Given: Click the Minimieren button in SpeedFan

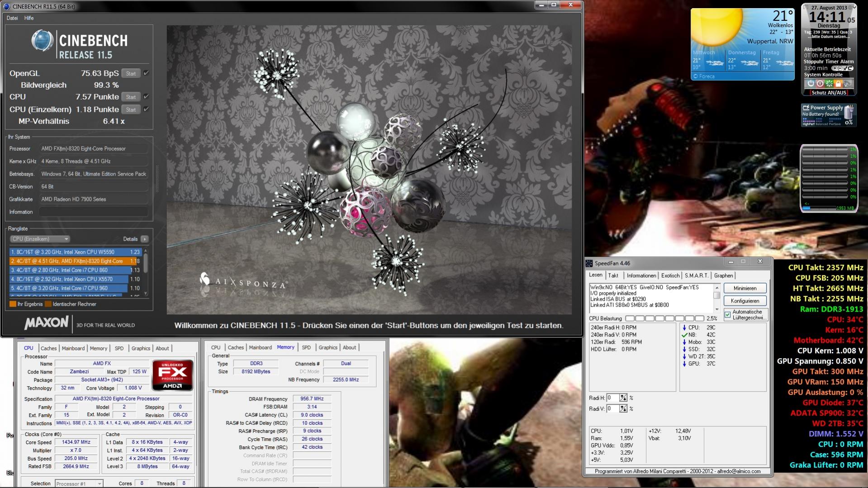Looking at the screenshot, I should point(745,288).
